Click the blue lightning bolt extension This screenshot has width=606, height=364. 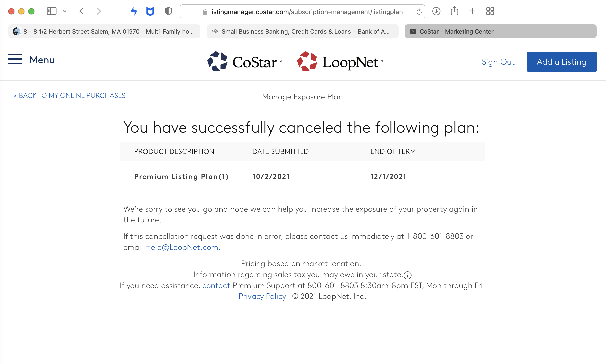pos(134,11)
